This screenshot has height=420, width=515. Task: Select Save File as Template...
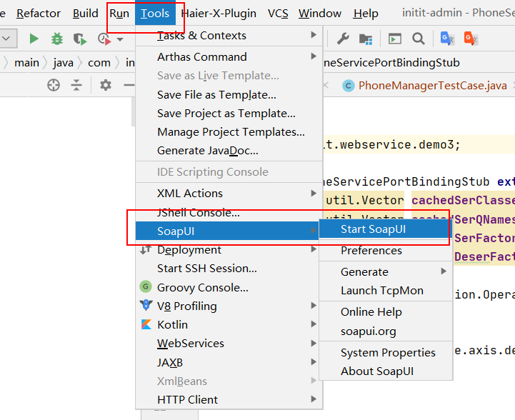tap(229, 94)
